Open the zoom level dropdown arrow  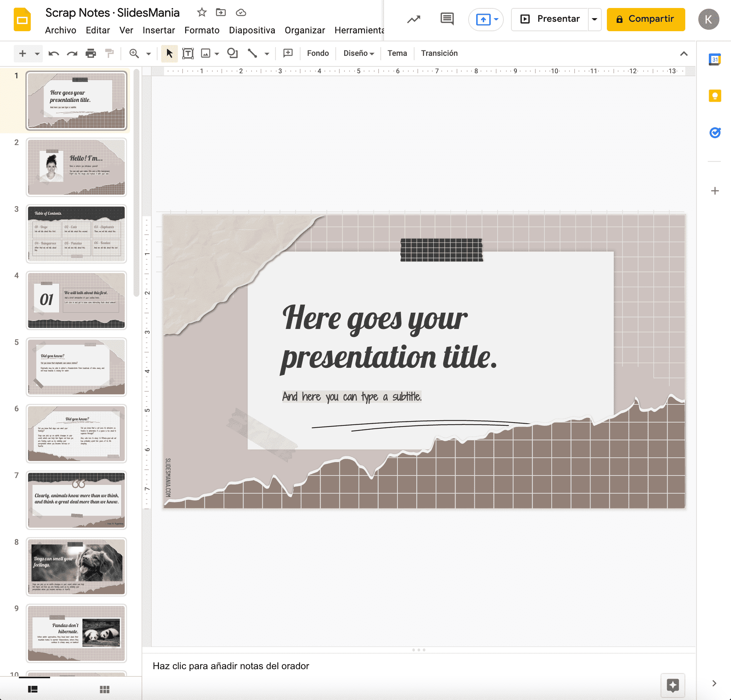(148, 53)
